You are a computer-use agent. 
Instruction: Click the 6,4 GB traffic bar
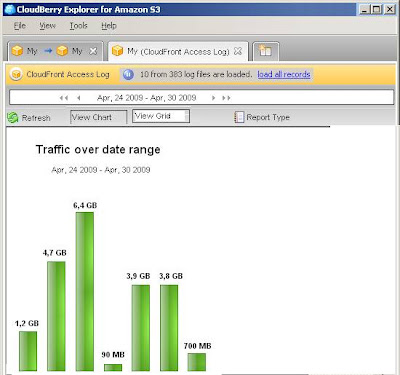85,292
